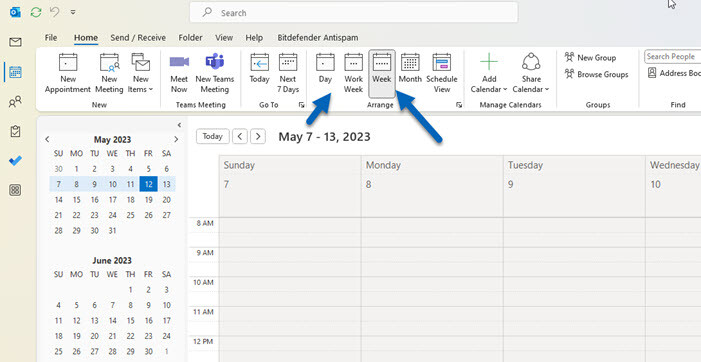Select the Week view button
Image resolution: width=701 pixels, height=362 pixels.
pyautogui.click(x=382, y=73)
